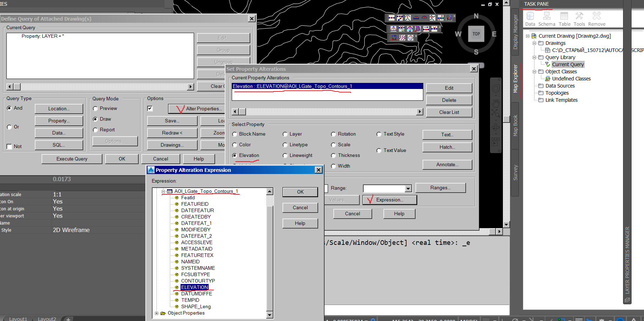Open the Range dropdown list

click(407, 189)
